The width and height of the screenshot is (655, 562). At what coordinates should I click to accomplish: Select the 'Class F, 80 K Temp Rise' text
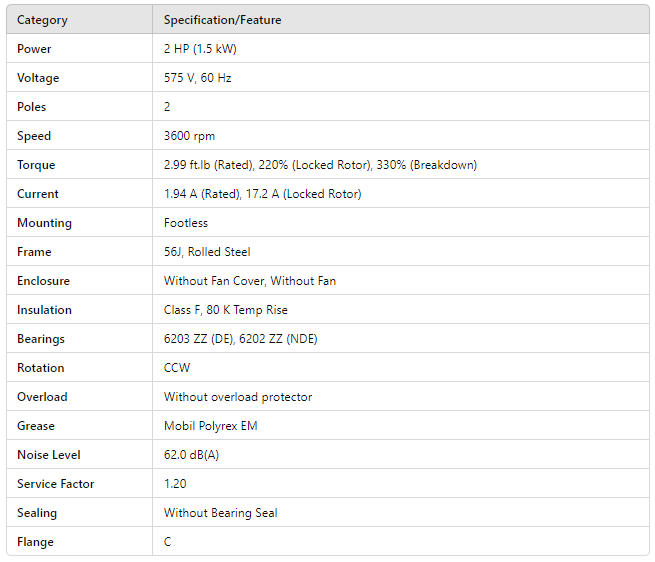pos(226,310)
